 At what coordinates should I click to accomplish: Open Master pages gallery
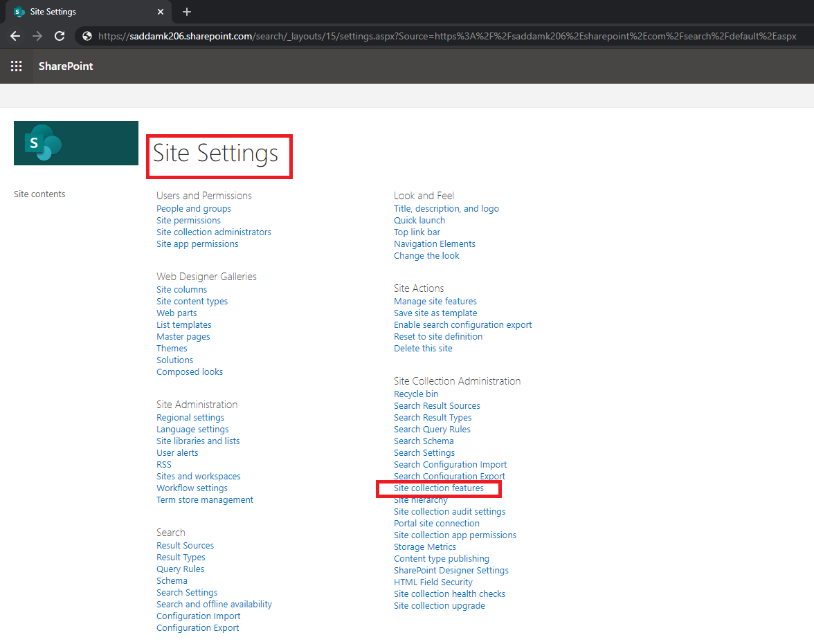[183, 337]
